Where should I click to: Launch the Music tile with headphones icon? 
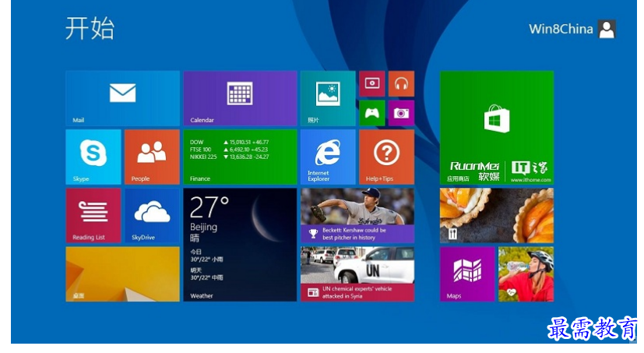[x=401, y=84]
